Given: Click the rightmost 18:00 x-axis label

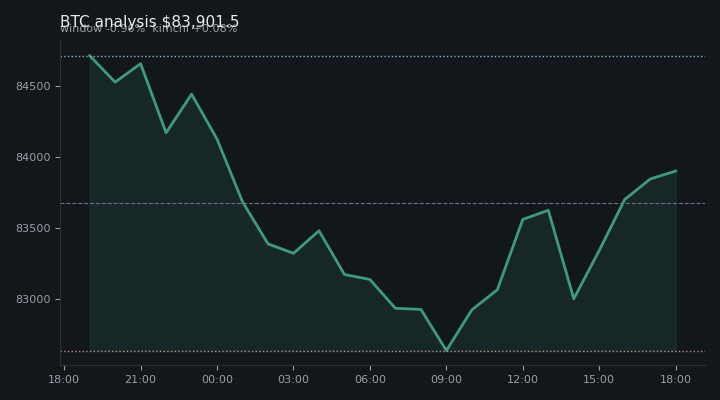Looking at the screenshot, I should click(675, 379).
